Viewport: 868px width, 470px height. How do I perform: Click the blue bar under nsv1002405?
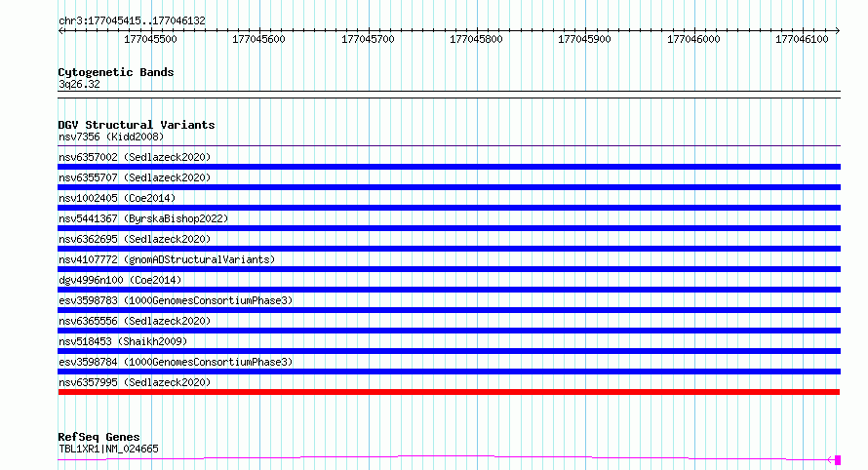[449, 208]
